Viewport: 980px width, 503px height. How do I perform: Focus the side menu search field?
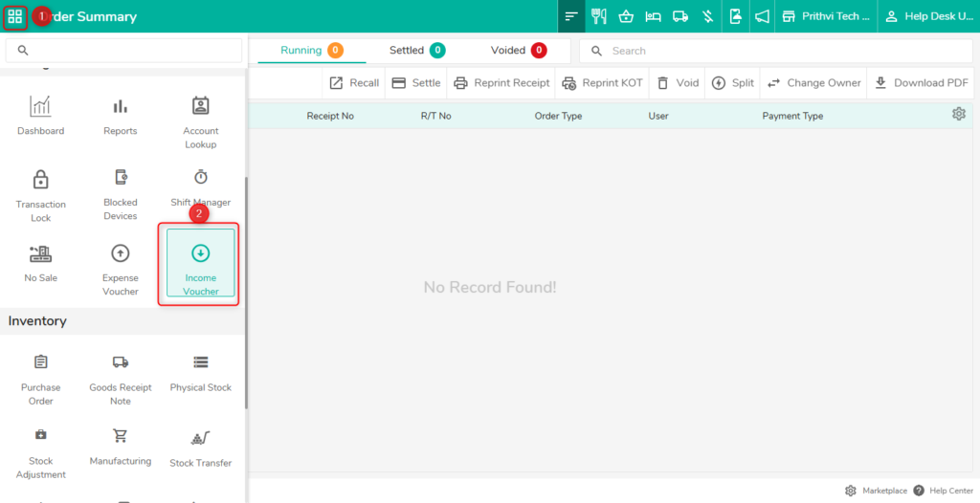point(123,51)
